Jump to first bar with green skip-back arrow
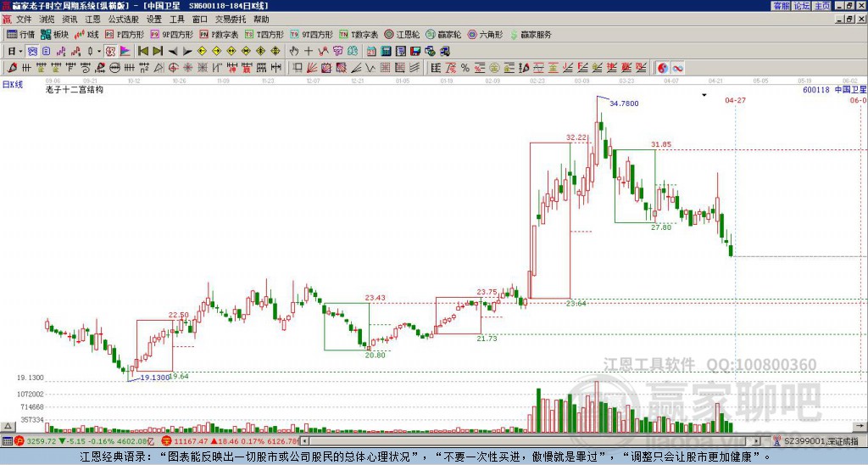This screenshot has height=465, width=868. point(142,51)
